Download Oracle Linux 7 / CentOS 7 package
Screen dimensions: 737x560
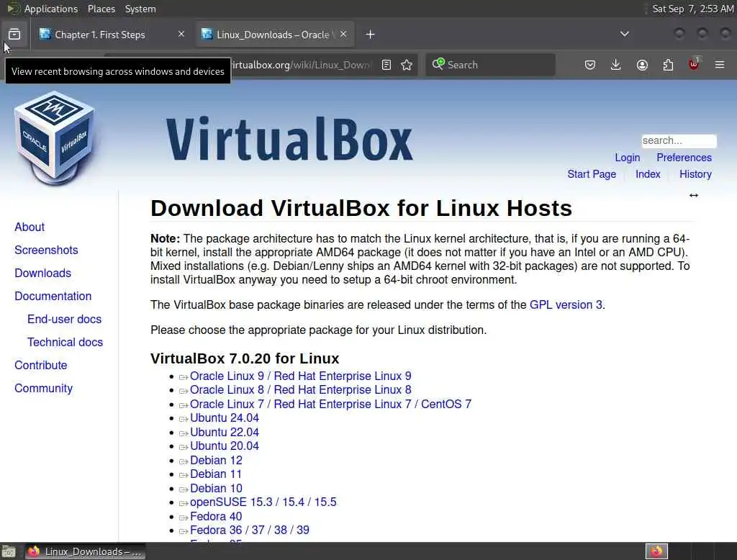(x=330, y=404)
